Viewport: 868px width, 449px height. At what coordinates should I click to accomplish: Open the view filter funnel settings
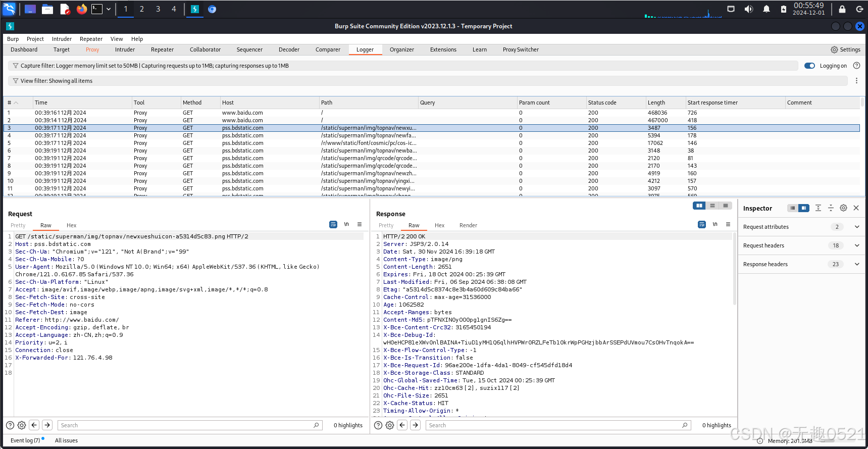point(16,81)
